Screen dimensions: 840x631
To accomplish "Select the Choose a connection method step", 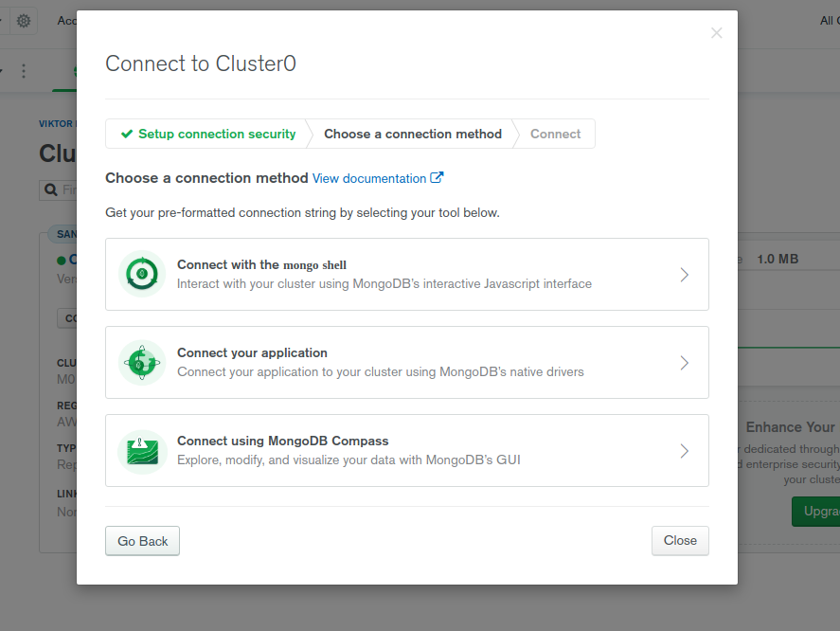I will 413,135.
